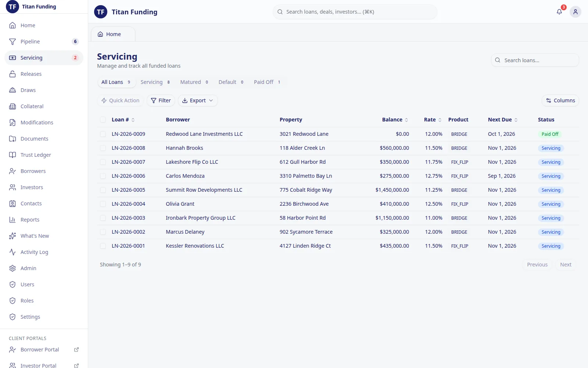Switch to Servicing filter tab
The image size is (588, 368).
(155, 82)
